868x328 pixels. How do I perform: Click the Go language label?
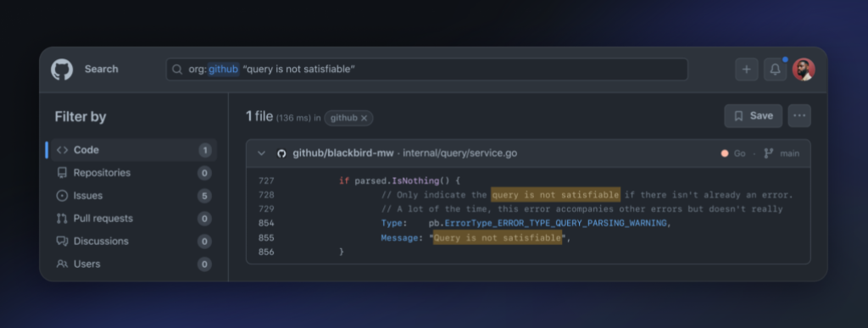coord(739,153)
